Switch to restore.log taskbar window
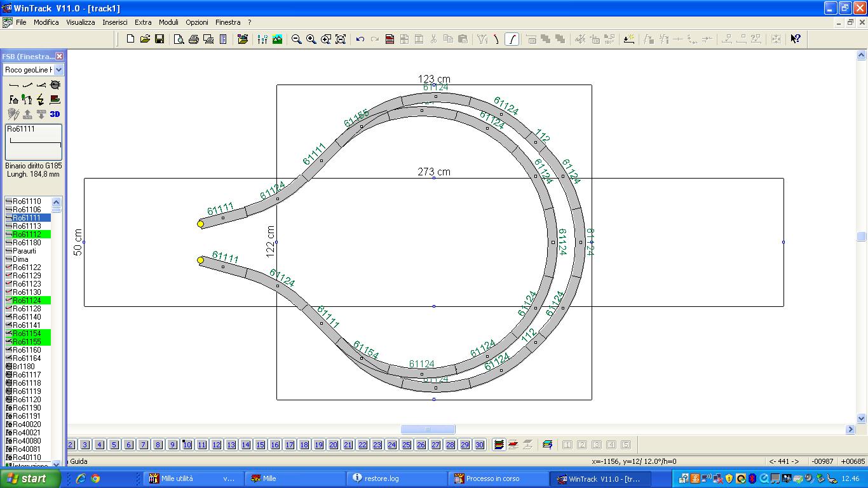 pyautogui.click(x=397, y=478)
